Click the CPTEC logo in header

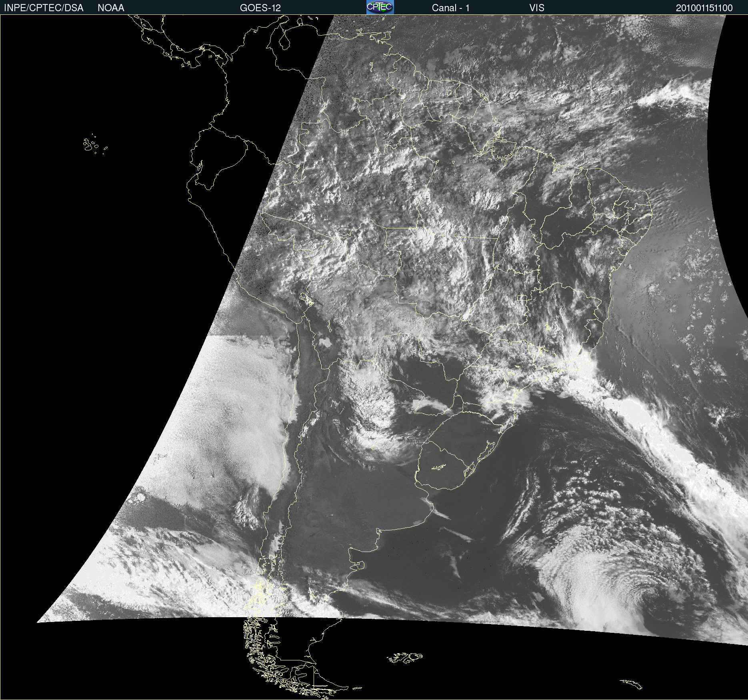[x=380, y=7]
